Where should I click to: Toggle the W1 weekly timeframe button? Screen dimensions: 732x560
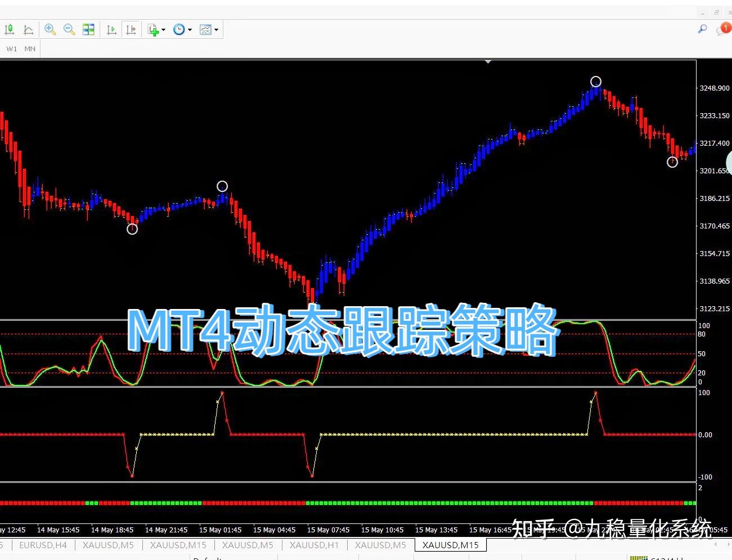click(x=11, y=48)
